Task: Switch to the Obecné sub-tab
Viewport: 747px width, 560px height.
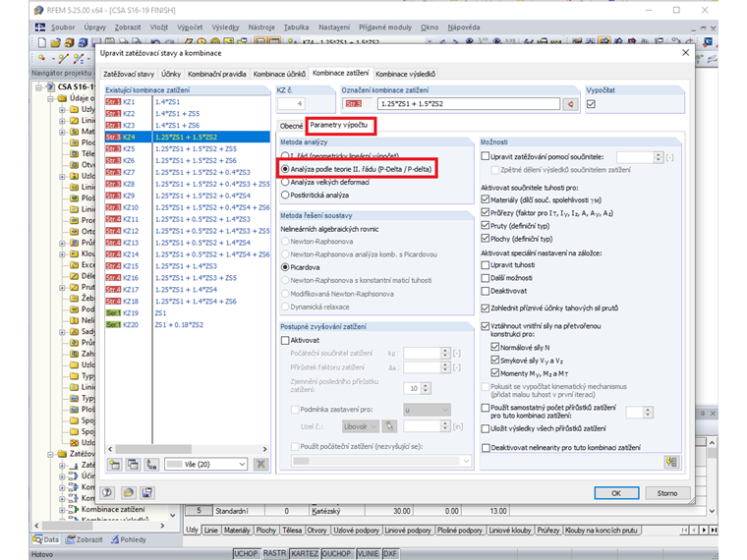Action: pyautogui.click(x=291, y=126)
